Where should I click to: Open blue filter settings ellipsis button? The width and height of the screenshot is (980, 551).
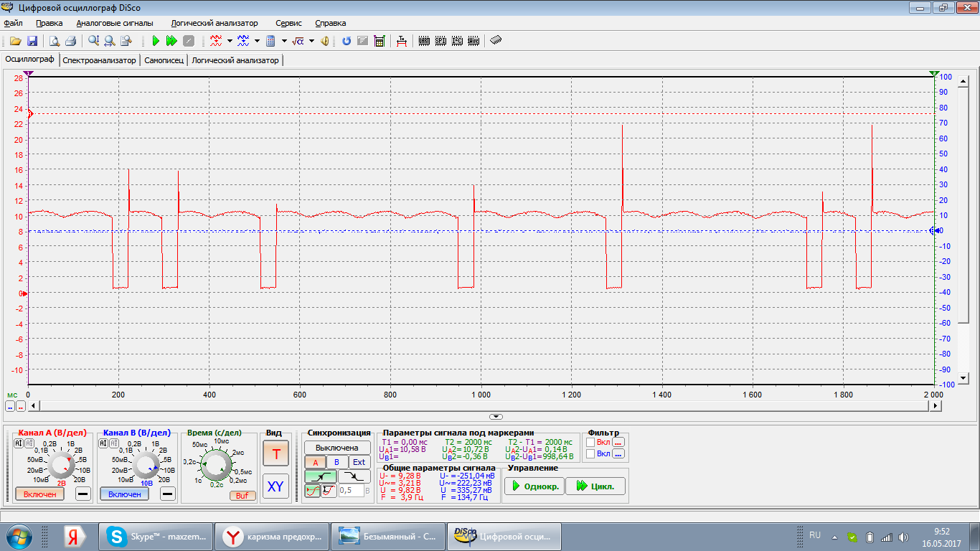pos(618,453)
